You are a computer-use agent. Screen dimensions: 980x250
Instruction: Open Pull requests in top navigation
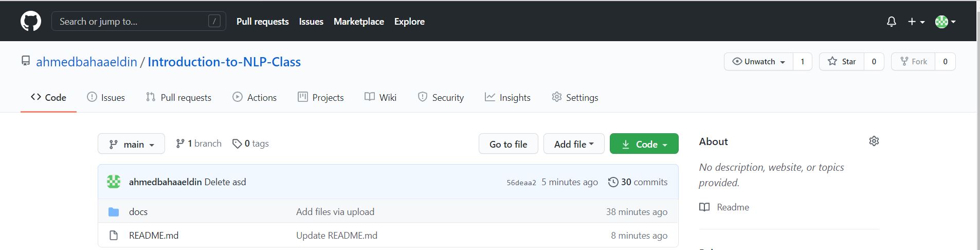point(262,22)
